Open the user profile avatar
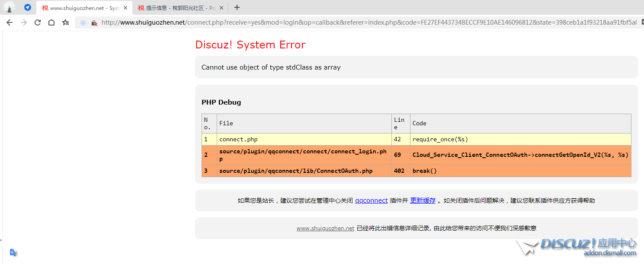The width and height of the screenshot is (644, 264). click(10, 7)
